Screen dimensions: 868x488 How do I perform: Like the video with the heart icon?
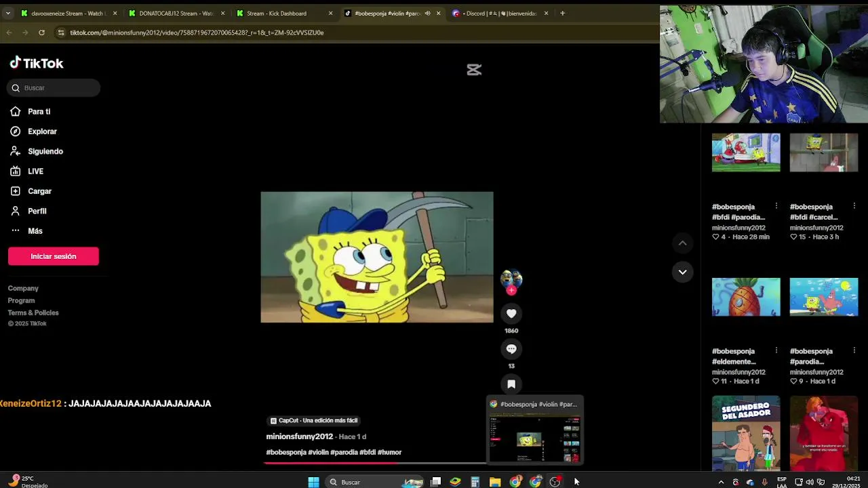(511, 313)
